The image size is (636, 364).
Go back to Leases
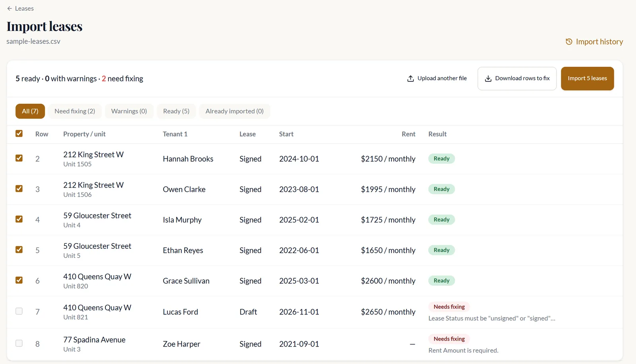pos(20,8)
